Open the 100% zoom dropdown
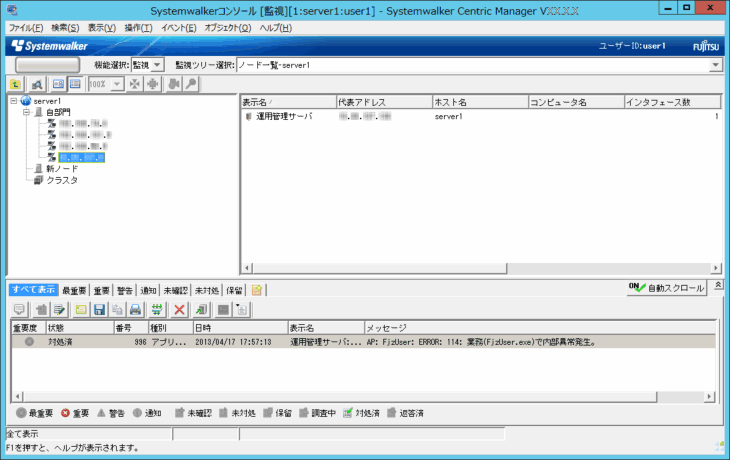 (x=117, y=84)
